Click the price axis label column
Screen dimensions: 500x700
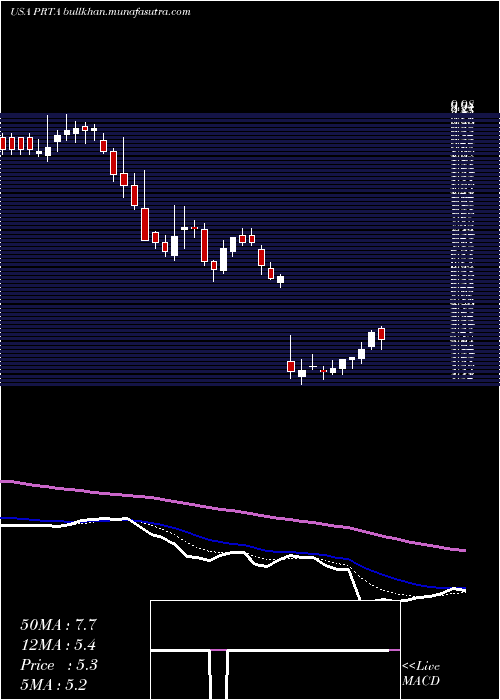462,248
